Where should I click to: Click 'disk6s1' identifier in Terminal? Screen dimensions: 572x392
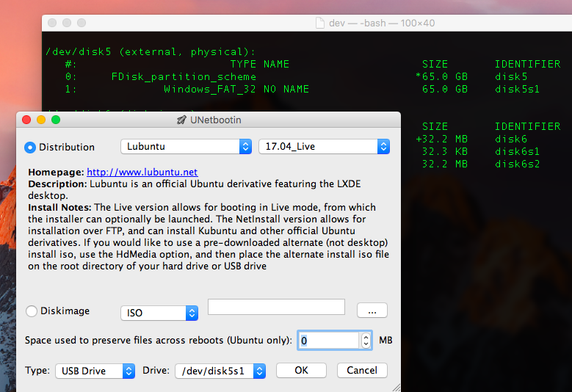pyautogui.click(x=517, y=152)
